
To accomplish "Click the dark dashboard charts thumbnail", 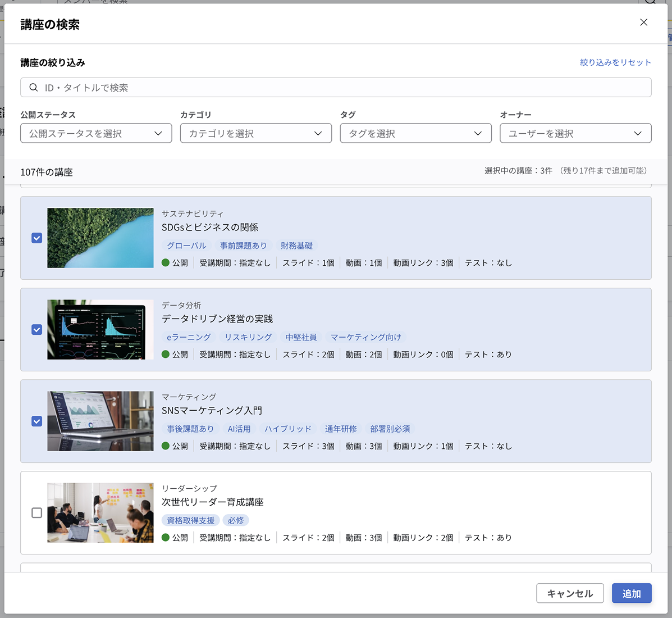I will click(100, 329).
